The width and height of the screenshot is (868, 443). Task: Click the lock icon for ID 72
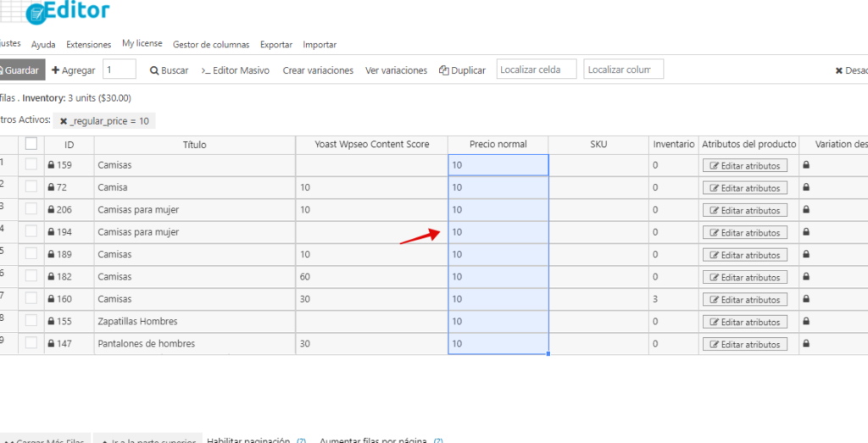(x=51, y=187)
